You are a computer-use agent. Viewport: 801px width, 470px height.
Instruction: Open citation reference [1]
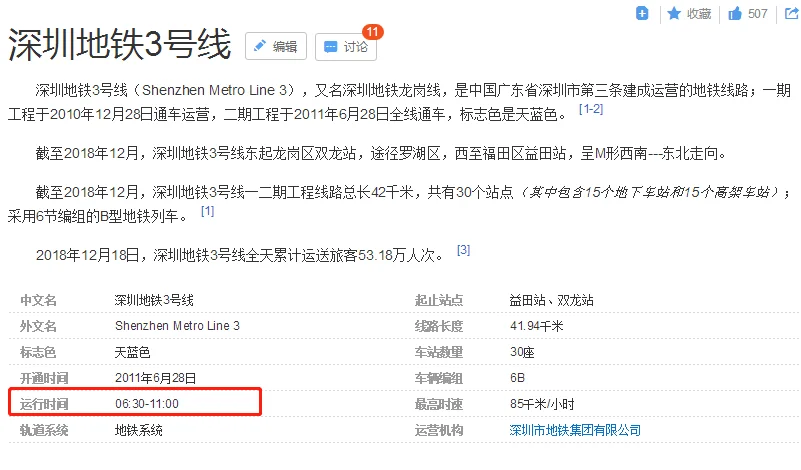point(207,211)
